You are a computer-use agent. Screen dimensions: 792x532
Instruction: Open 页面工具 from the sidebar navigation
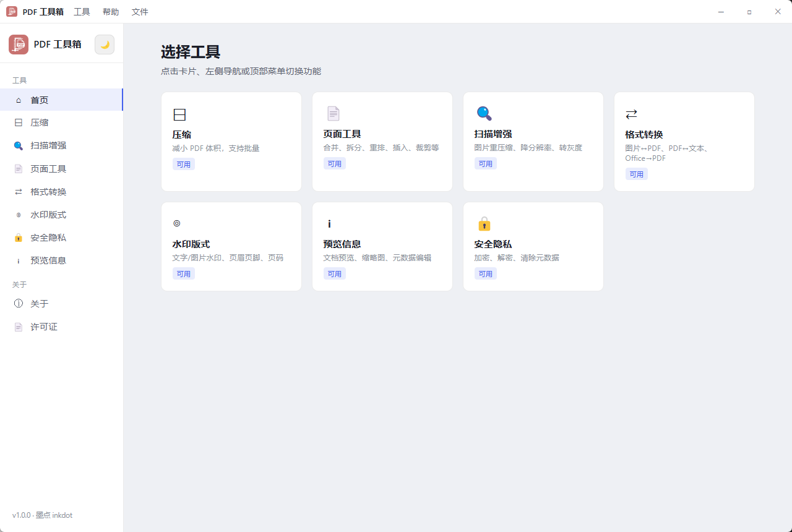tap(61, 169)
